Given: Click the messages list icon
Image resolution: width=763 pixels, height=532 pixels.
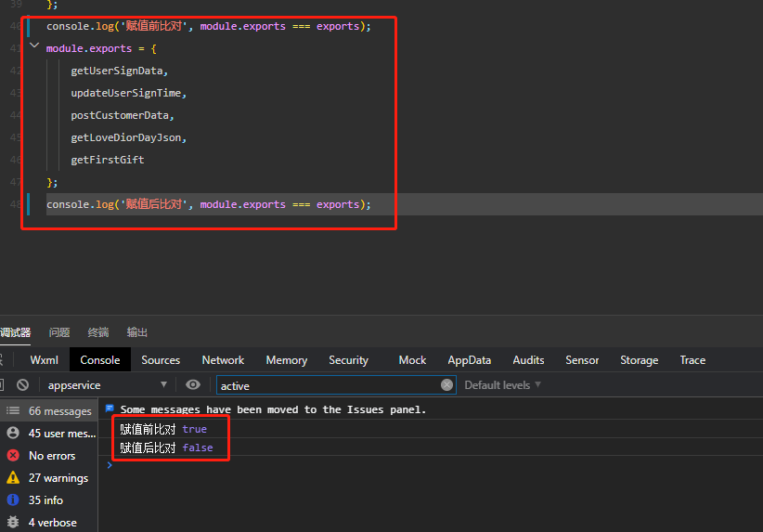Looking at the screenshot, I should [13, 410].
